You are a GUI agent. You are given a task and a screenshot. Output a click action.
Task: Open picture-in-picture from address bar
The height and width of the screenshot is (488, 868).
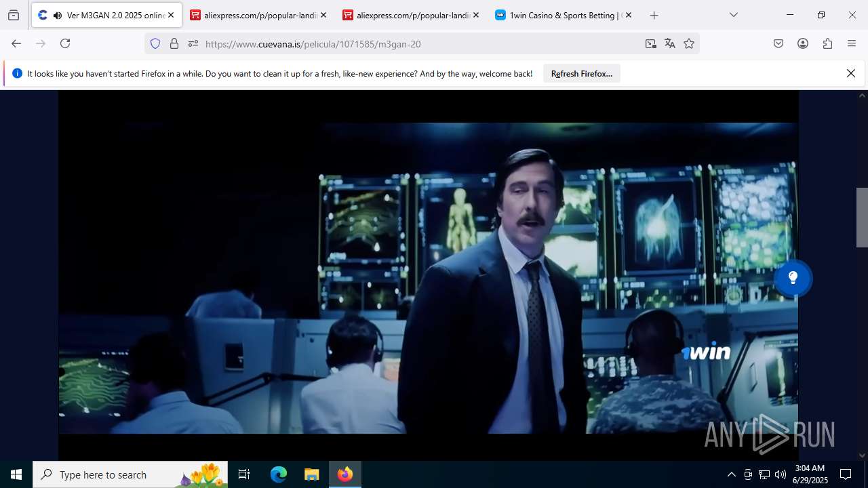(651, 43)
